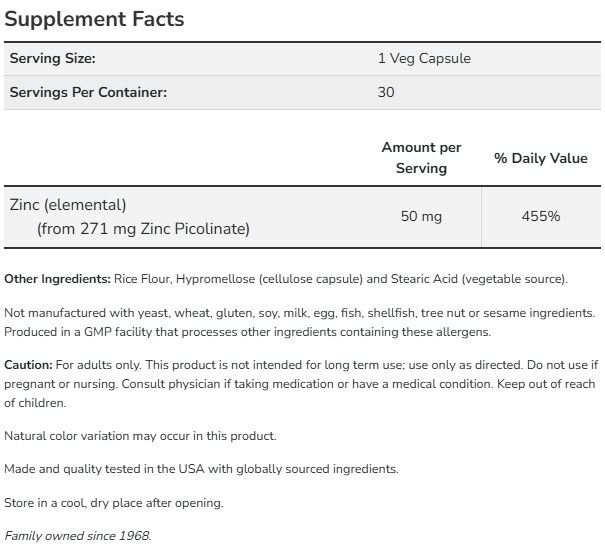
Task: Select the Other Ingredients bold label
Action: point(57,279)
